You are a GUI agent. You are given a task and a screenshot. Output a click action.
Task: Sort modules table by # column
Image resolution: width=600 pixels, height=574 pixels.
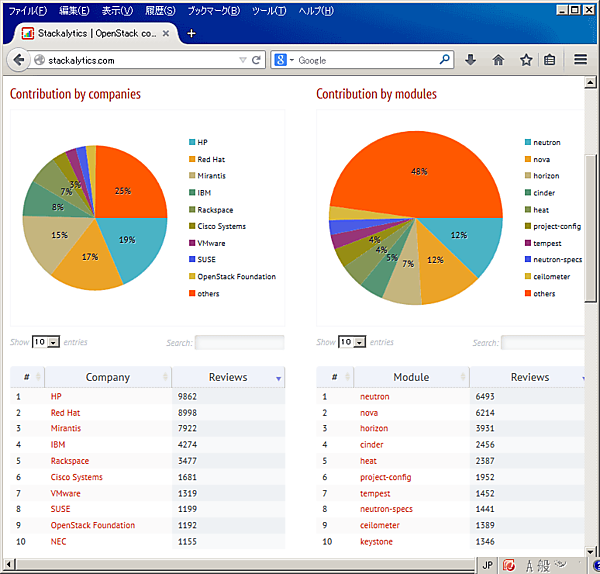coord(335,377)
